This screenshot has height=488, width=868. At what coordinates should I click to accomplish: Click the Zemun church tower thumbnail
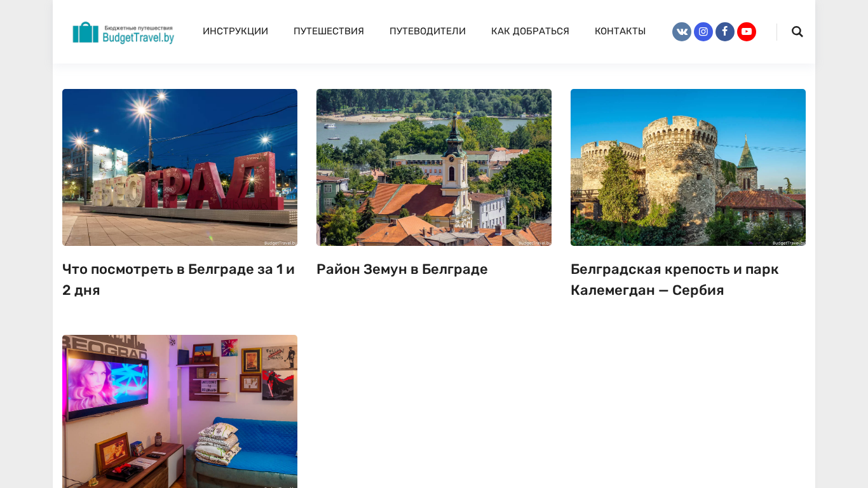(434, 167)
